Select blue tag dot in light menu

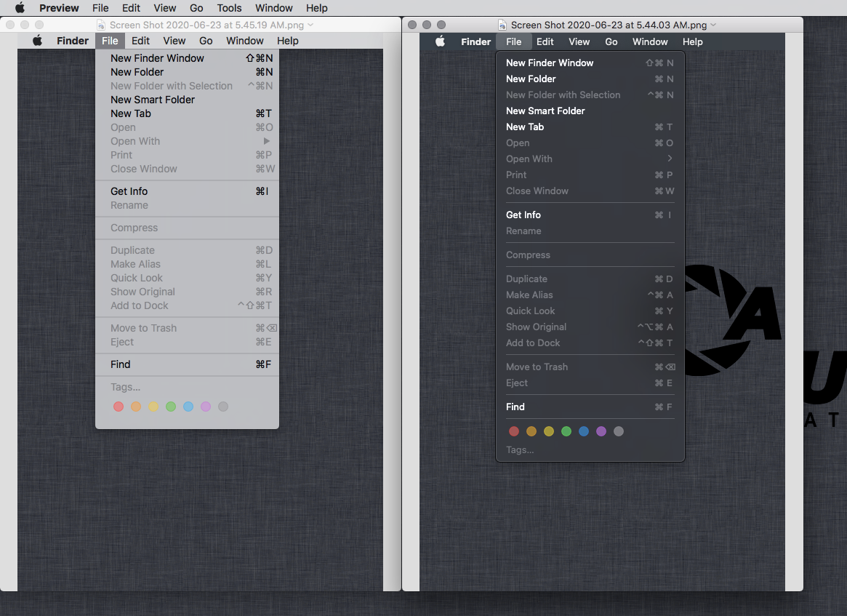pyautogui.click(x=188, y=407)
